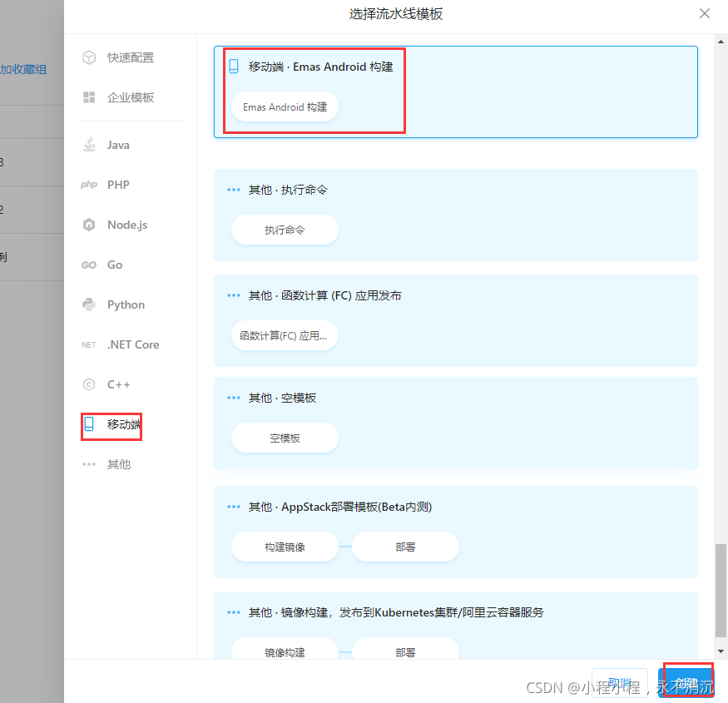The height and width of the screenshot is (703, 728).
Task: Close the 选择流水线模板 dialog
Action: pyautogui.click(x=705, y=13)
